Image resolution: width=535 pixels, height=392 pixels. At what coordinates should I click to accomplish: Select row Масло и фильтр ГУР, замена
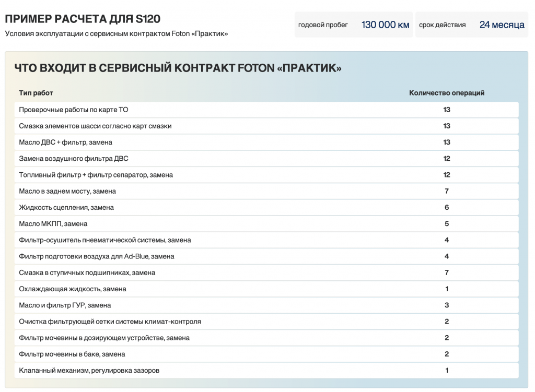(266, 305)
